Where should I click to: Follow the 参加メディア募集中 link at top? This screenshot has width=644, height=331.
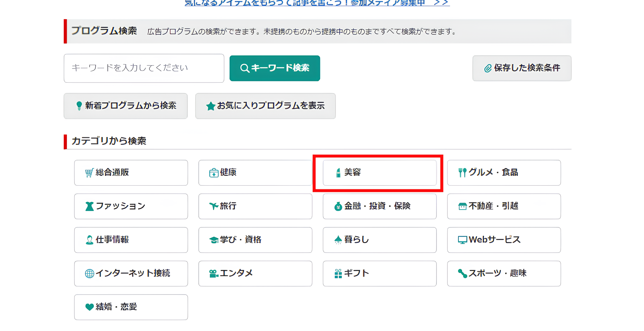click(x=317, y=3)
